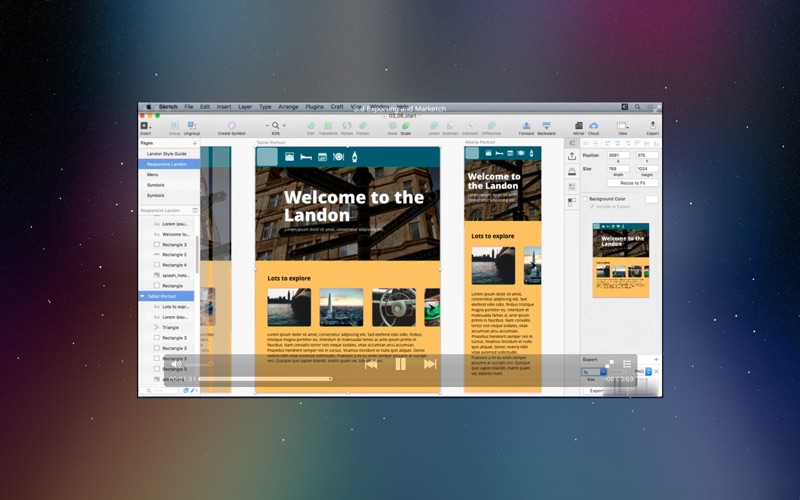
Task: Click the artboard preview thumbnail in inspector
Action: (x=620, y=260)
